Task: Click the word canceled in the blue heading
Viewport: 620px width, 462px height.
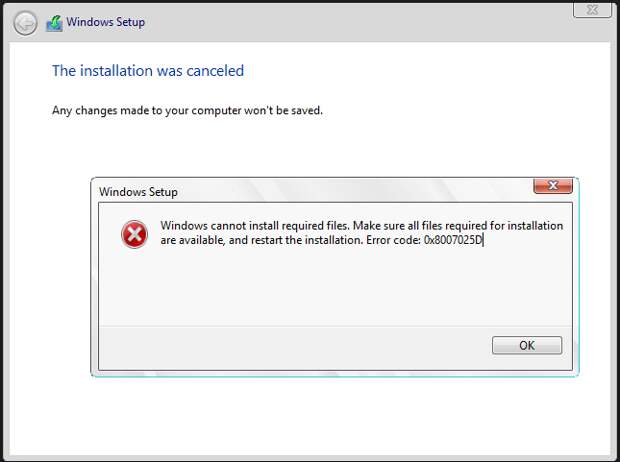Action: tap(215, 71)
